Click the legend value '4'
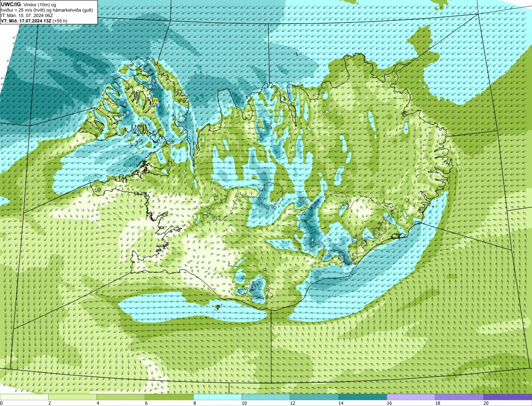This screenshot has height=406, width=532. pos(98,403)
